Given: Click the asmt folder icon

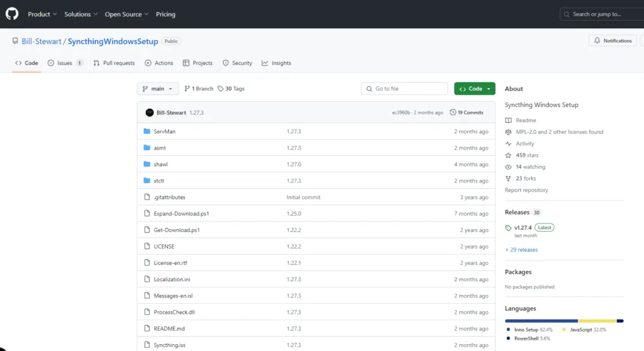Looking at the screenshot, I should [x=147, y=148].
